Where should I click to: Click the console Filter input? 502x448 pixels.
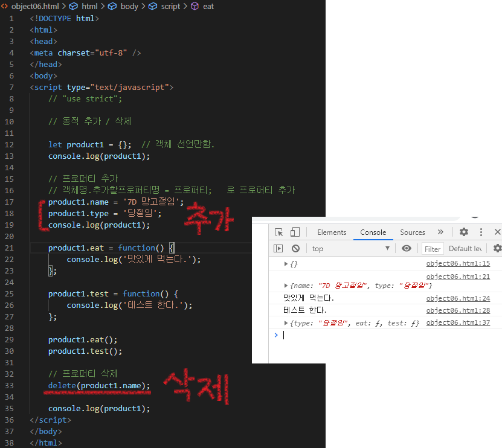[433, 249]
